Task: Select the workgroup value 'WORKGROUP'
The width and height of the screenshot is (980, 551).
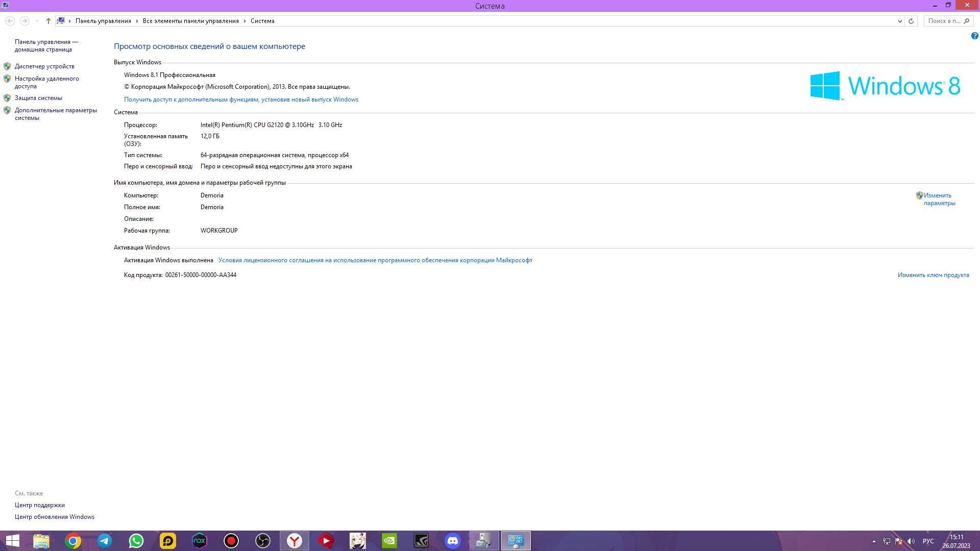Action: 219,231
